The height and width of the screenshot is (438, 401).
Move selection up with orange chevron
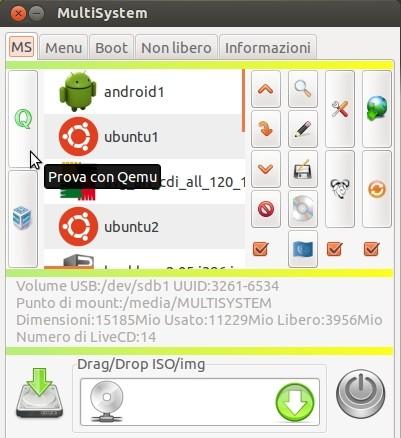coord(266,89)
